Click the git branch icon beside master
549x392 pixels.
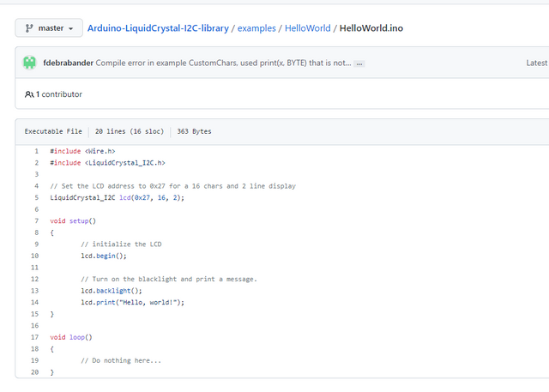pyautogui.click(x=29, y=28)
